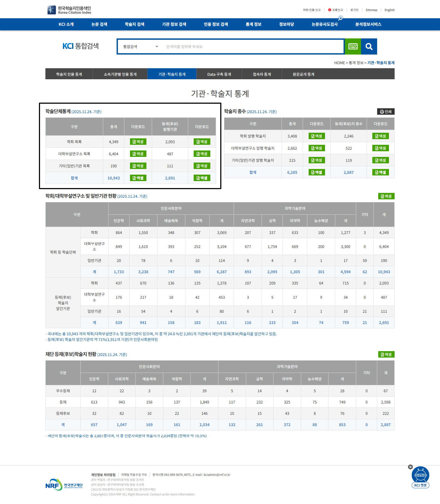Screen dimensions: 440x504
Task: Select the Data 구축 통계 tab
Action: (219, 74)
